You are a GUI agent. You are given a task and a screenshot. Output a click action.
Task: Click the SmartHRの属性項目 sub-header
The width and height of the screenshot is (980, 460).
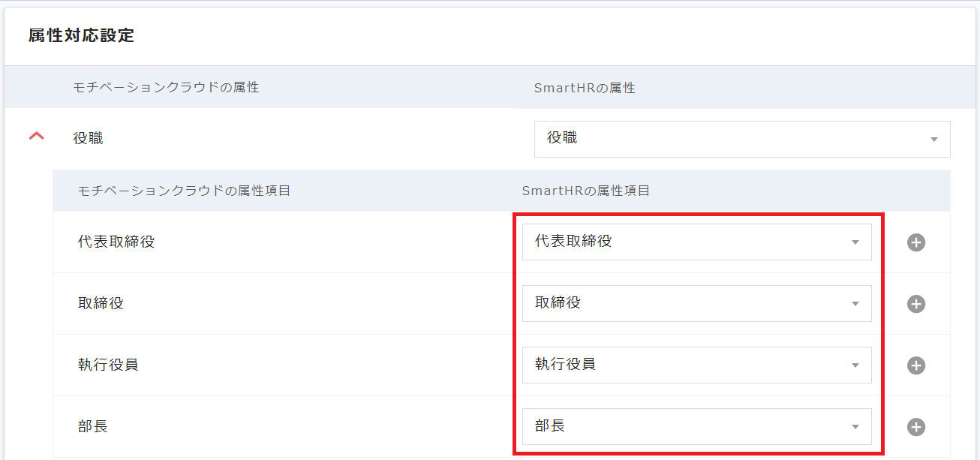(586, 191)
